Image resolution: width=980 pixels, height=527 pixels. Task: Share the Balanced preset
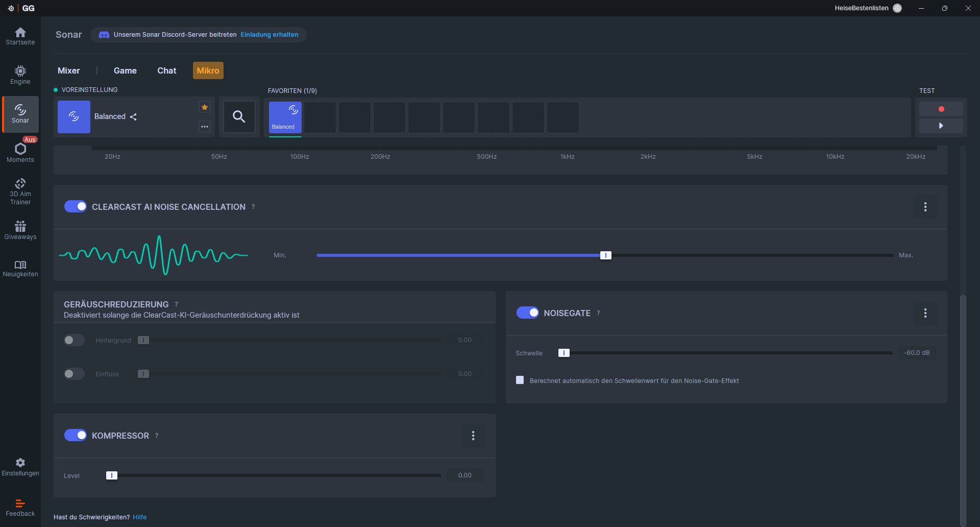(134, 117)
